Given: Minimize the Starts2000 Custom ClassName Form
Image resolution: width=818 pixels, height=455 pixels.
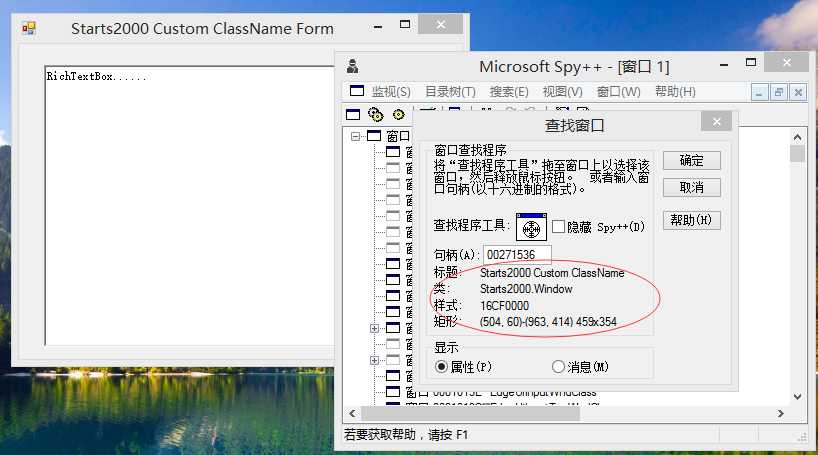Looking at the screenshot, I should [x=378, y=26].
